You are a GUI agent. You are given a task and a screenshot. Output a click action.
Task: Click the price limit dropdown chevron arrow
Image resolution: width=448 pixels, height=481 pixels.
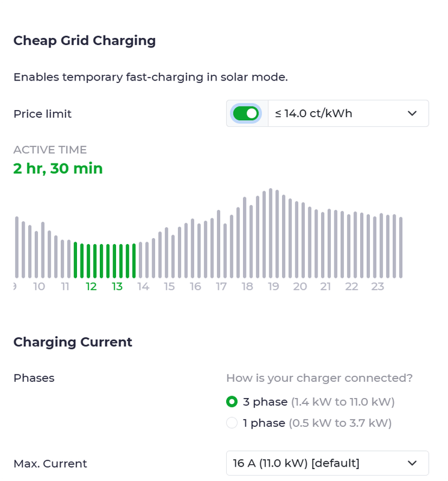click(x=412, y=114)
